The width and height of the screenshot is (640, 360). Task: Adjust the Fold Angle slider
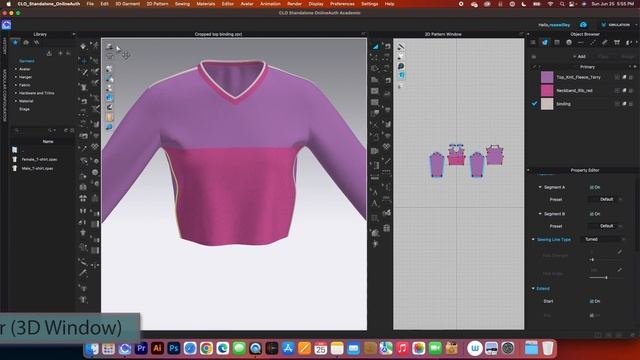point(606,278)
